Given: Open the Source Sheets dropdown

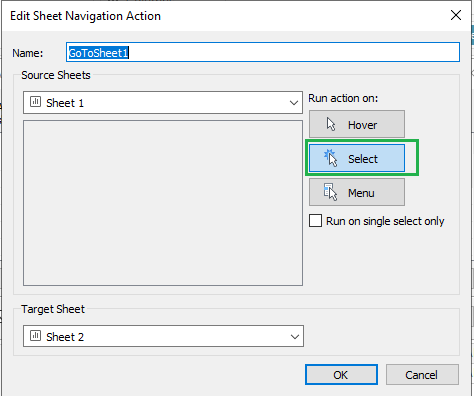Looking at the screenshot, I should click(163, 103).
